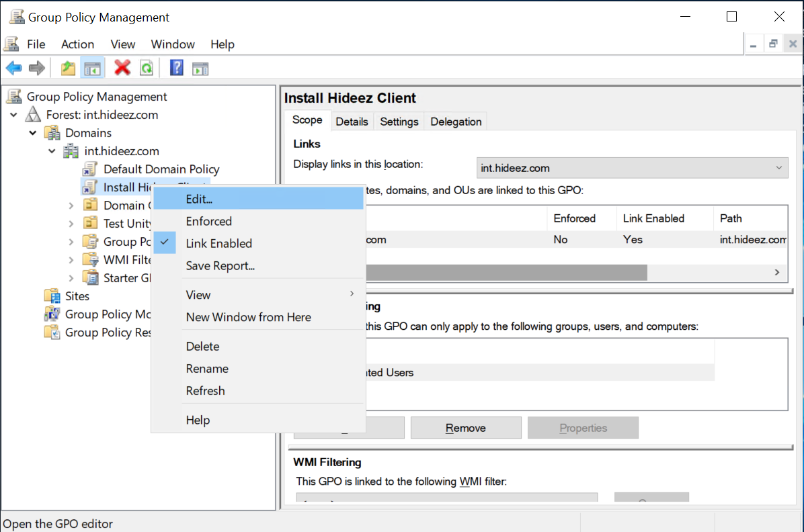Click the menu bar MMC document icon

click(x=12, y=44)
